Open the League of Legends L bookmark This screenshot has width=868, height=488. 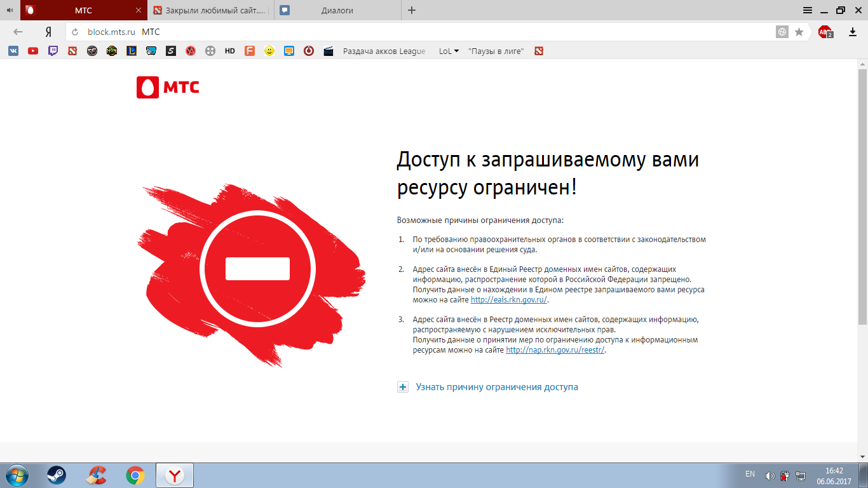tap(132, 51)
